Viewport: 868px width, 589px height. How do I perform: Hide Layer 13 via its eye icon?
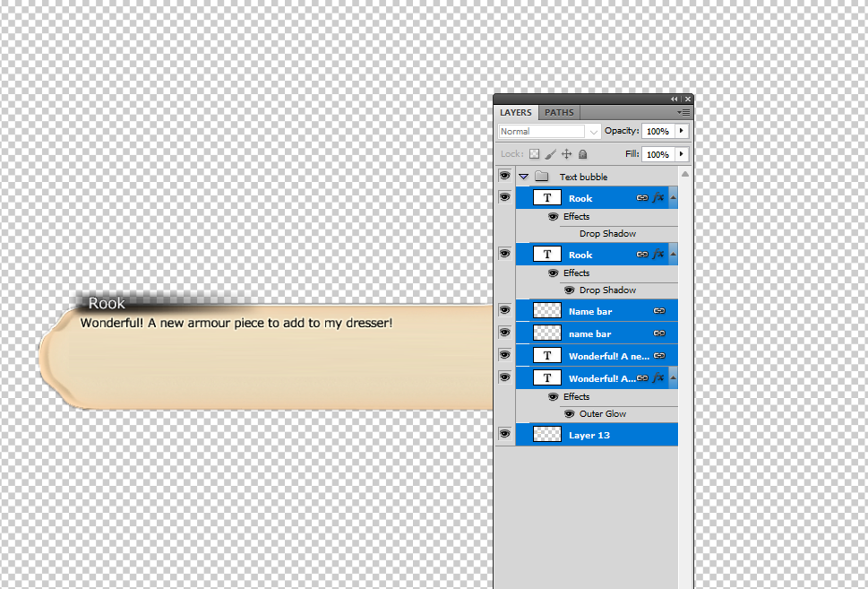click(504, 433)
